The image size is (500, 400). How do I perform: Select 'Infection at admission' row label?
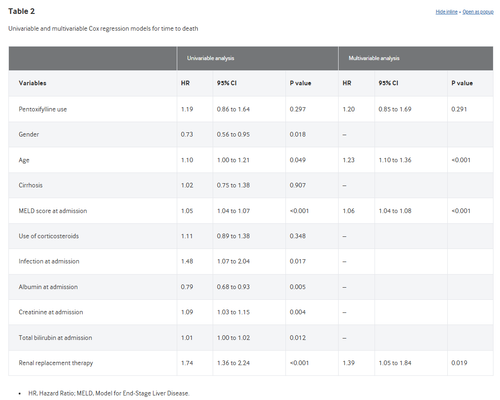tap(49, 261)
